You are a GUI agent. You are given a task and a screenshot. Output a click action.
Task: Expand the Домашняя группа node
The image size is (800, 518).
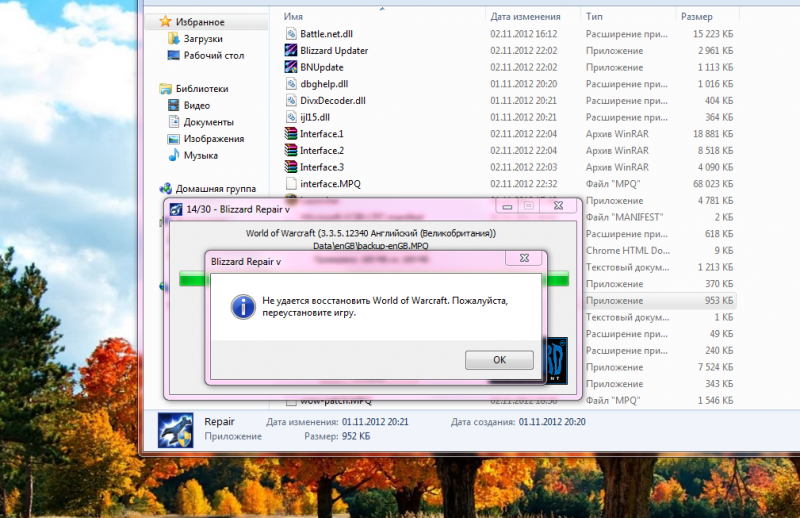(150, 189)
